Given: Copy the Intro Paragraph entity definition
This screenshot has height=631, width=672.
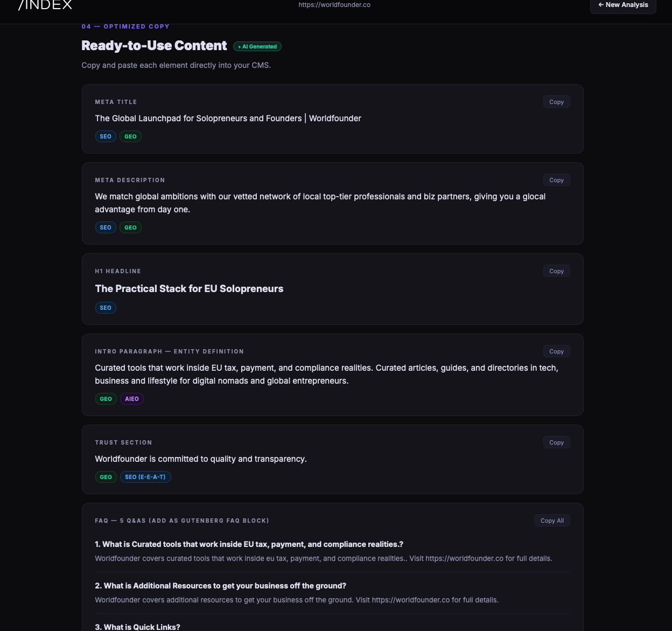Looking at the screenshot, I should click(x=556, y=351).
